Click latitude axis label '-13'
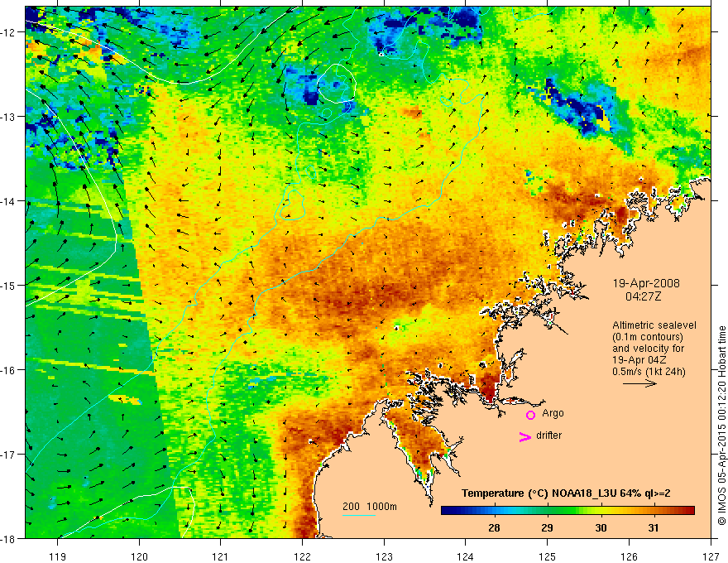 (x=8, y=117)
